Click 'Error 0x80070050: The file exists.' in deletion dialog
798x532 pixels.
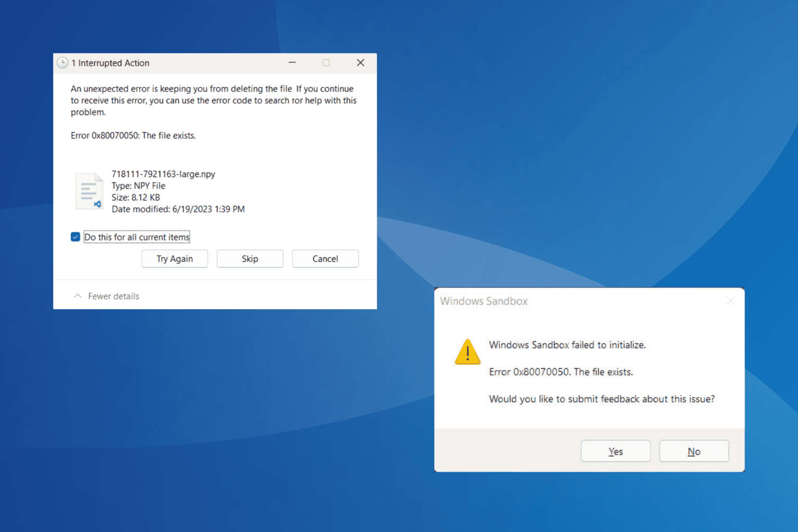[x=133, y=136]
